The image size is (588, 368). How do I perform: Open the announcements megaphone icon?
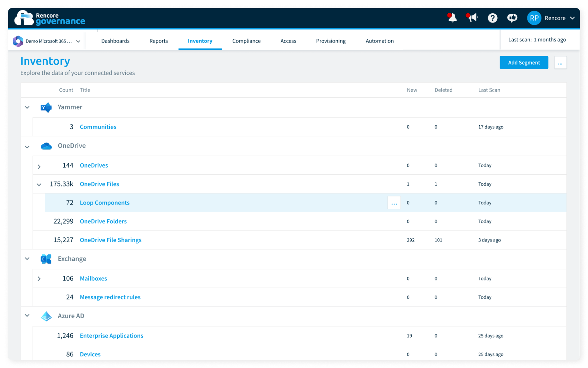click(472, 18)
